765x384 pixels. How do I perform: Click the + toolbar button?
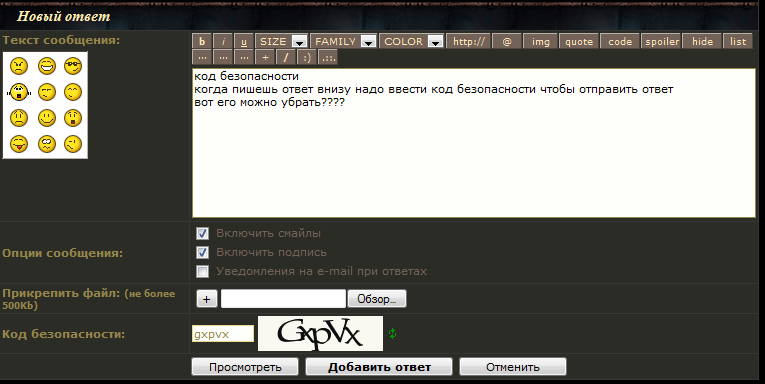tap(265, 57)
